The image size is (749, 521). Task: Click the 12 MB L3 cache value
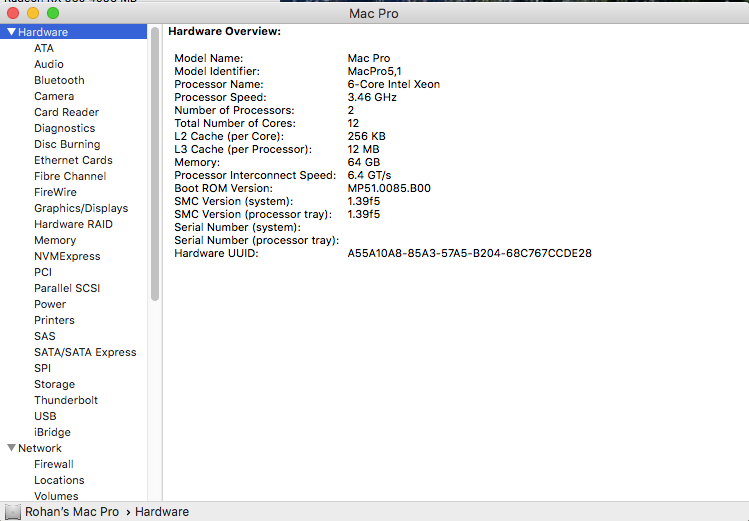[364, 149]
